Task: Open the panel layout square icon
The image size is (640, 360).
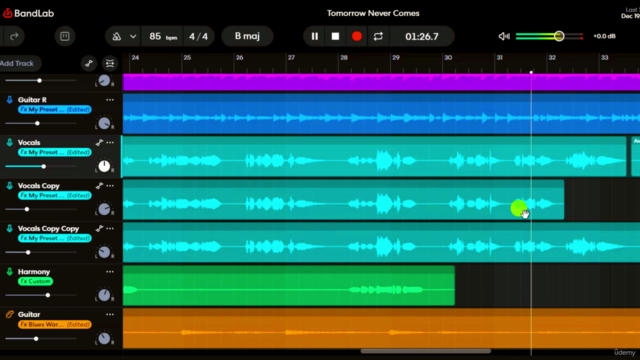Action: [x=64, y=36]
